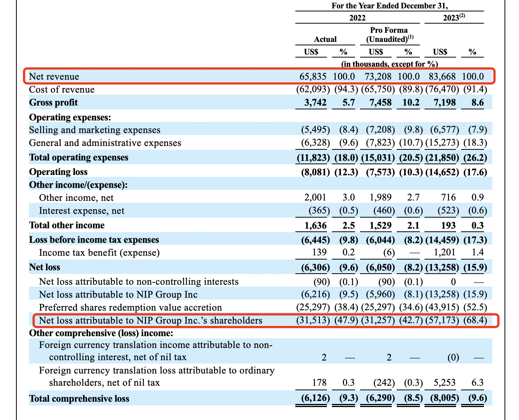
Task: Select gross profit value 3,742
Action: (316, 103)
